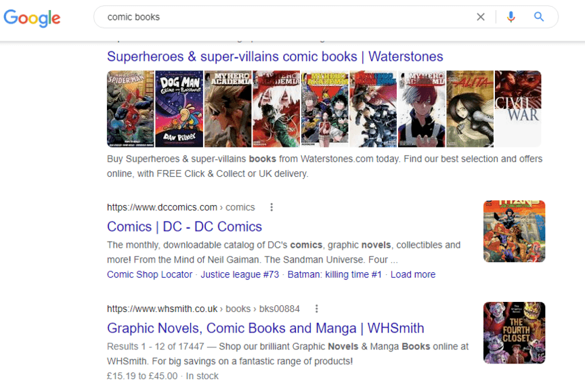The height and width of the screenshot is (392, 585).
Task: Start voice search with microphone icon
Action: (x=511, y=17)
